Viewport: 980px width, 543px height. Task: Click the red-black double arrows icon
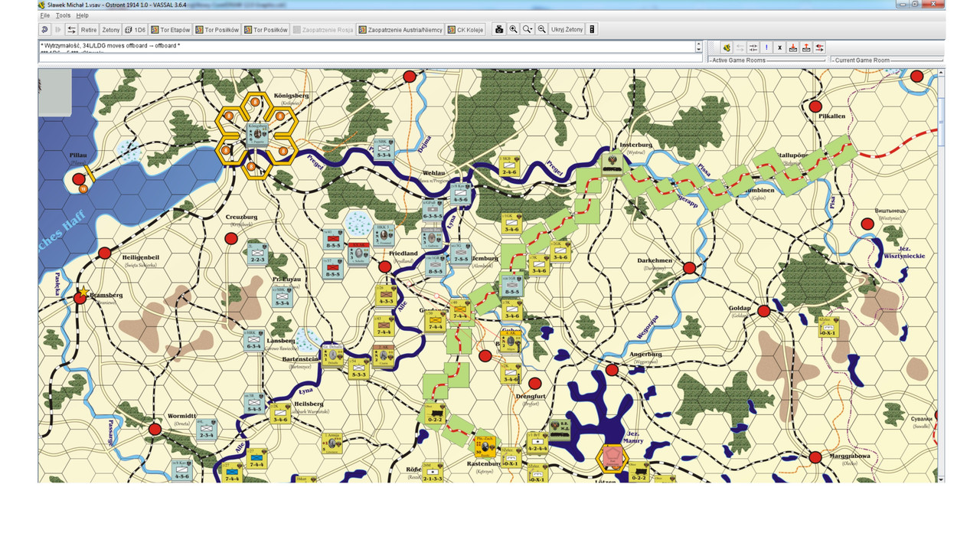[819, 47]
